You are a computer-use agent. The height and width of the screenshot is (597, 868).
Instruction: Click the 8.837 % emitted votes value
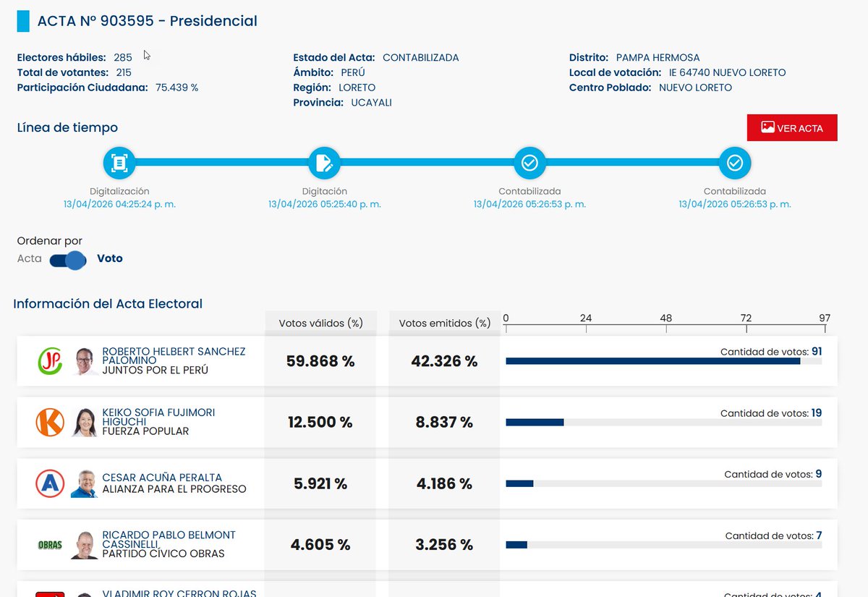point(444,423)
